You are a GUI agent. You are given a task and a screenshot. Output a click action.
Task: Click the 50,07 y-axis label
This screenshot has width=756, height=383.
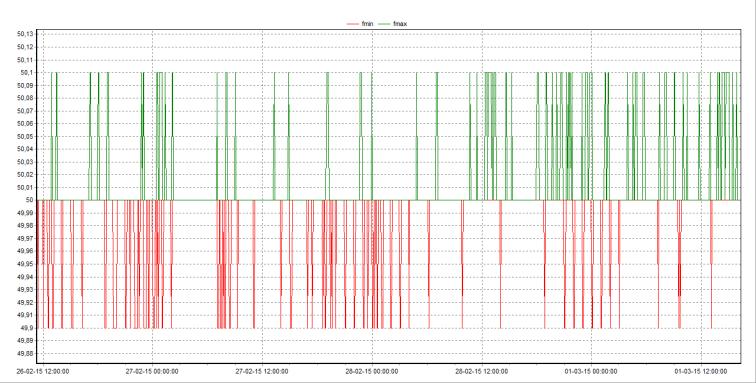tap(25, 111)
